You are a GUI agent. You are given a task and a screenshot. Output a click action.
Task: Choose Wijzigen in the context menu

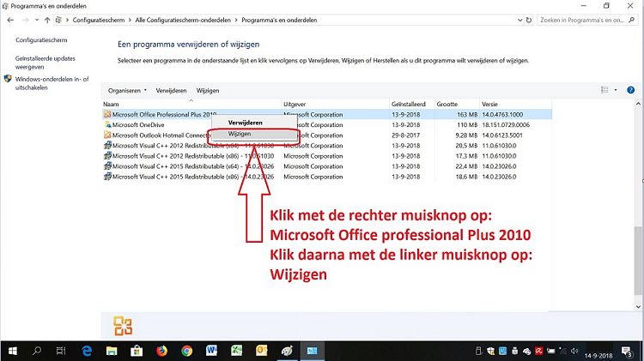pos(240,134)
